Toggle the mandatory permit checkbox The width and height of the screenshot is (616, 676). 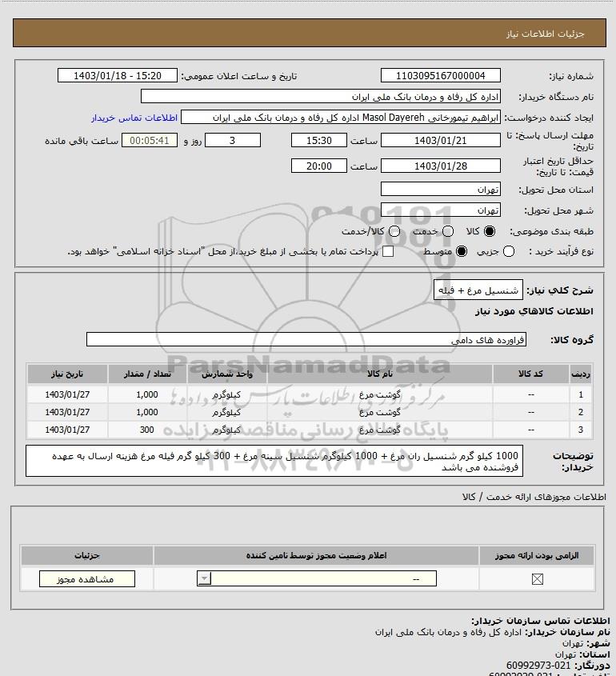[537, 579]
